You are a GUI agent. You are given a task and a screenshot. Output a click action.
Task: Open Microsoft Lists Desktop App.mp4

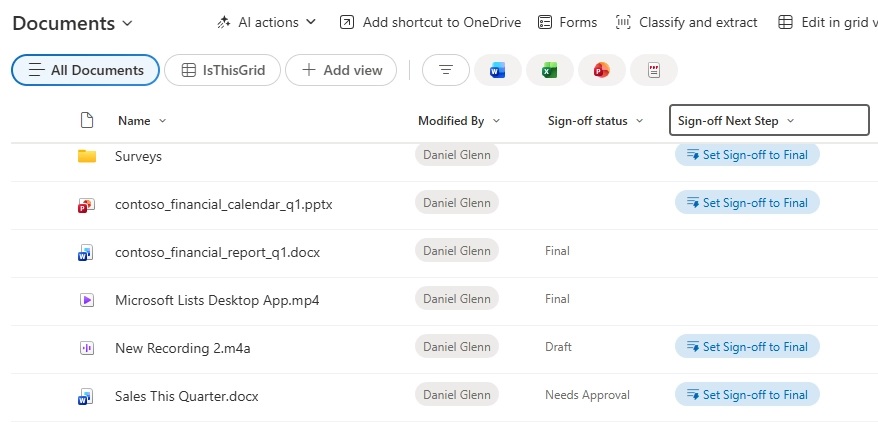(x=217, y=300)
